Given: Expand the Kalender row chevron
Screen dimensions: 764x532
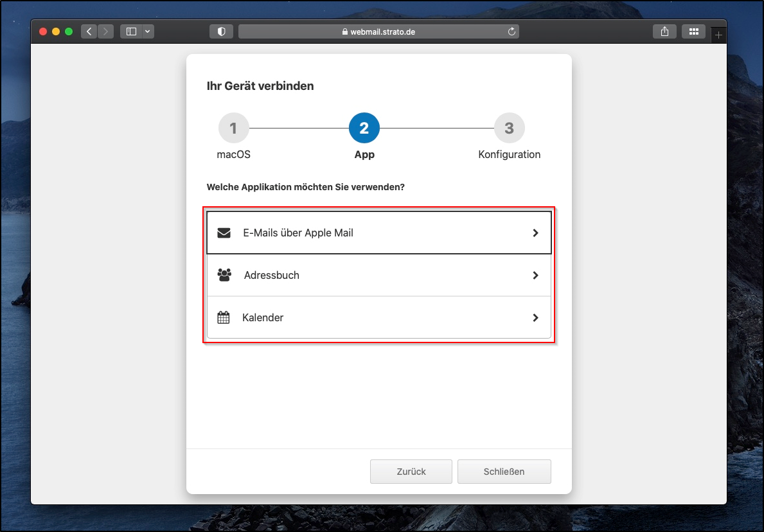Looking at the screenshot, I should tap(535, 318).
